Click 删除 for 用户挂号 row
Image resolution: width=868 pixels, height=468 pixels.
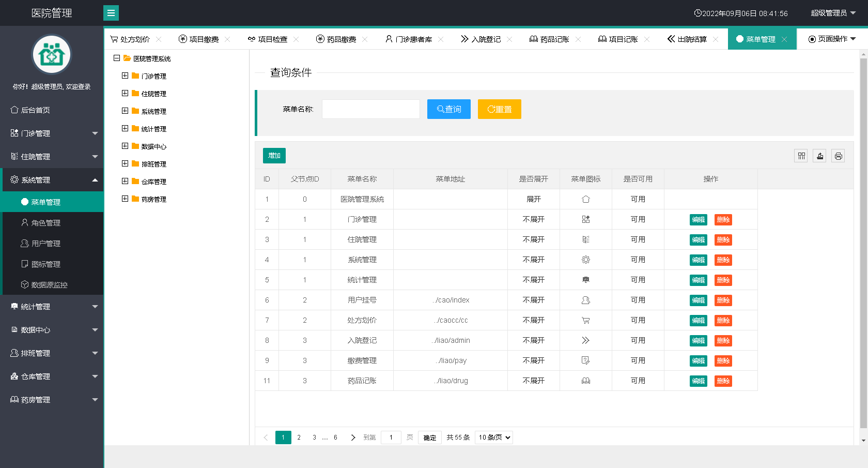(x=723, y=300)
